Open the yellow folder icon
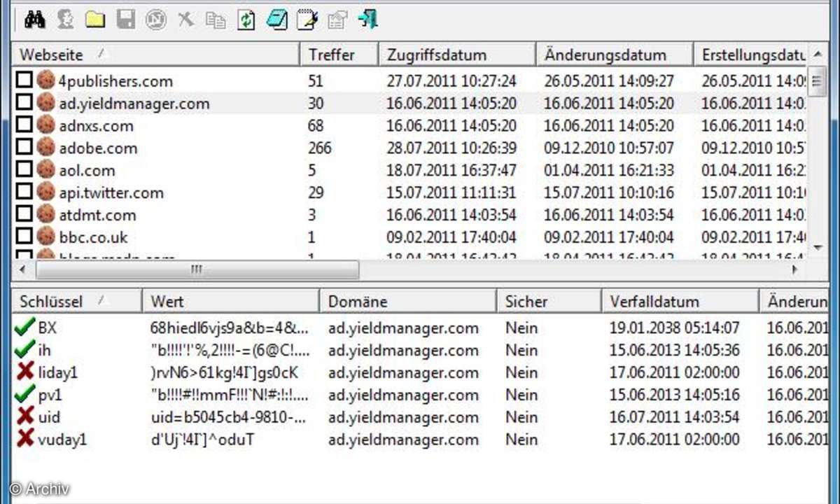 [x=95, y=20]
